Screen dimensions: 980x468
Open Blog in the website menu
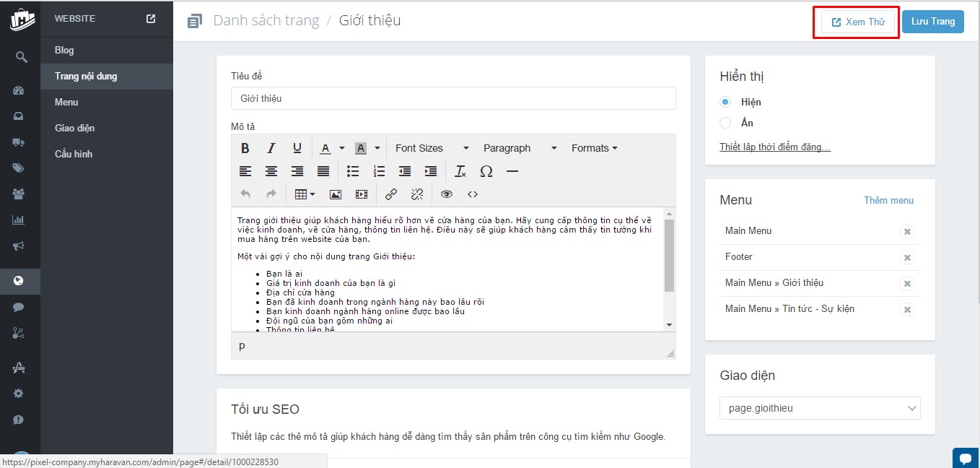pyautogui.click(x=64, y=50)
